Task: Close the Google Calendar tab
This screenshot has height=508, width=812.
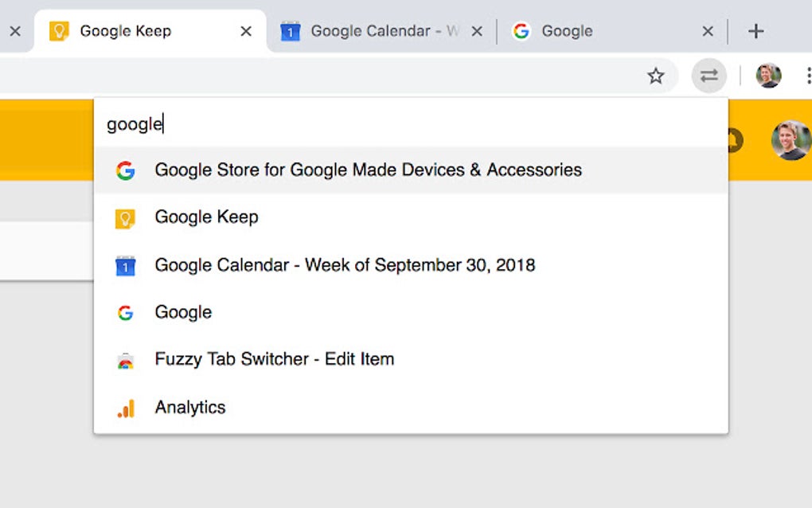Action: pyautogui.click(x=476, y=30)
